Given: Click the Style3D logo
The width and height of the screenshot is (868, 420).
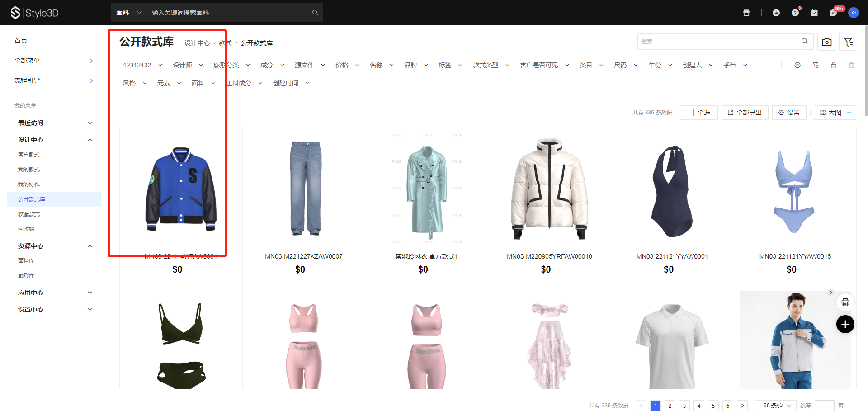Looking at the screenshot, I should (x=35, y=13).
